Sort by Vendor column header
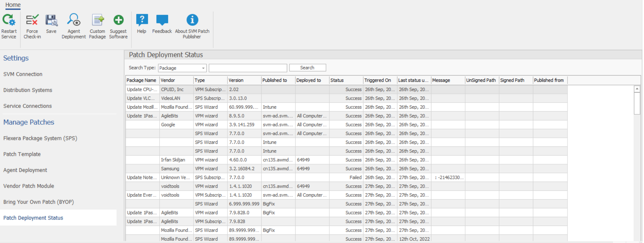The height and width of the screenshot is (243, 644). pos(177,80)
